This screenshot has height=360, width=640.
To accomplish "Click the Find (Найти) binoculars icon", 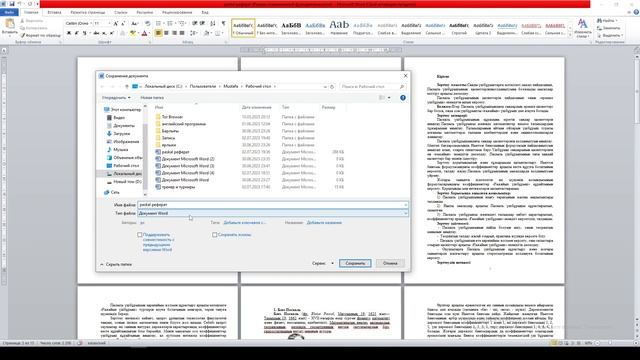I will pos(599,20).
